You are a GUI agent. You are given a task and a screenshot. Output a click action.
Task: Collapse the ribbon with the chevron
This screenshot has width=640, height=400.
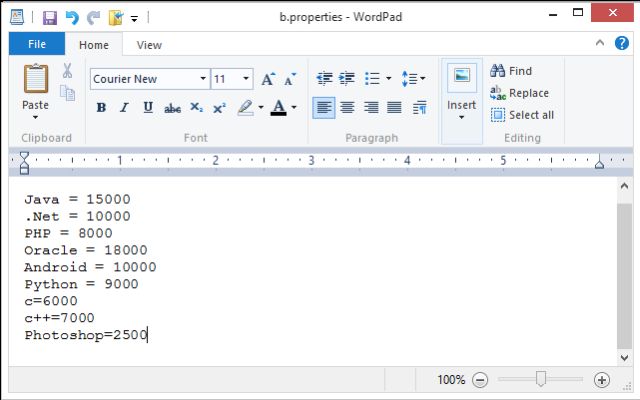600,42
